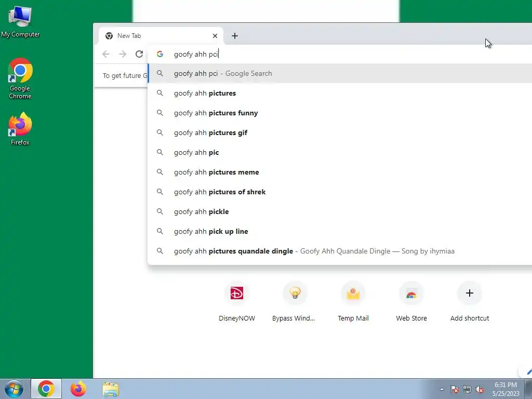532x399 pixels.
Task: Choose the plain 'goofy ahh pictures' suggestion
Action: [340, 93]
